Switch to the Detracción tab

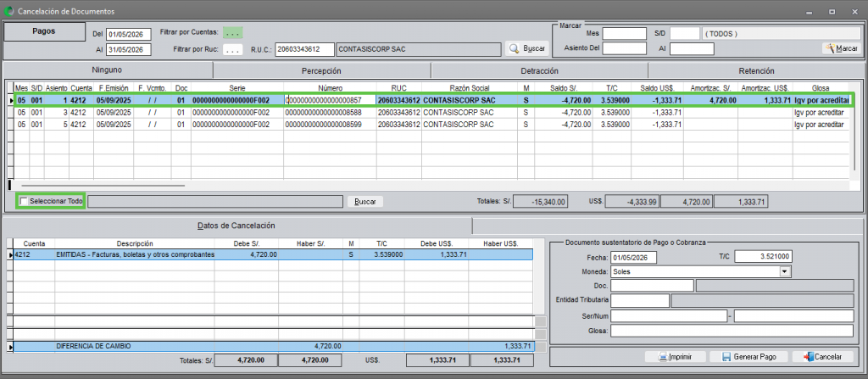pos(539,71)
